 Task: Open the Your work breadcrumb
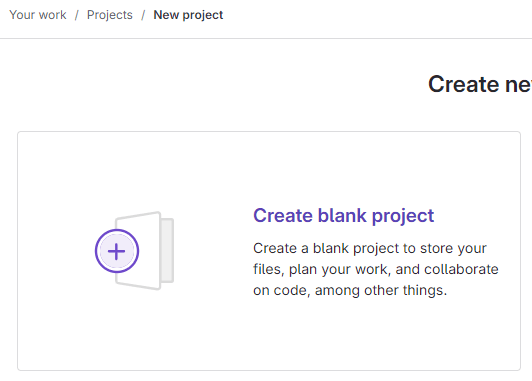pos(38,15)
